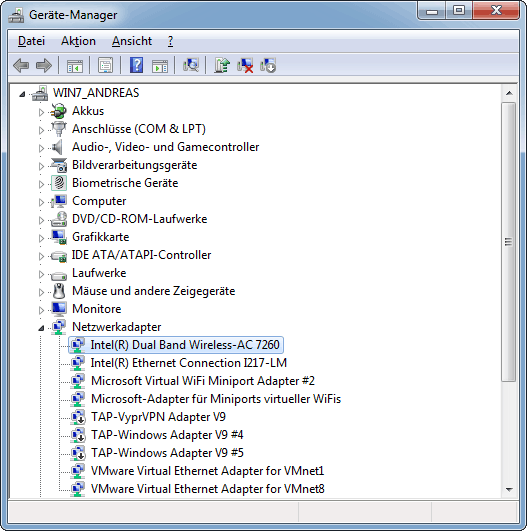Image resolution: width=527 pixels, height=531 pixels.
Task: Maximize the Geräte-Manager window
Action: point(459,11)
